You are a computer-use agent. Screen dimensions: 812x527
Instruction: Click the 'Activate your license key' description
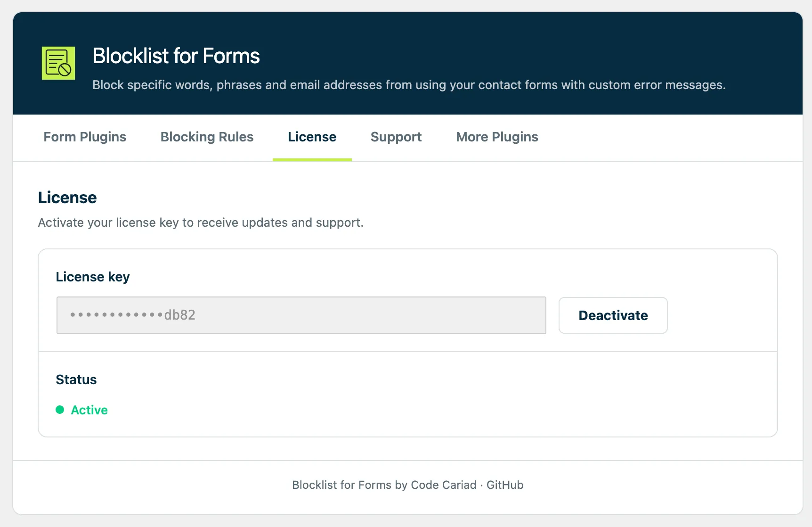tap(201, 222)
